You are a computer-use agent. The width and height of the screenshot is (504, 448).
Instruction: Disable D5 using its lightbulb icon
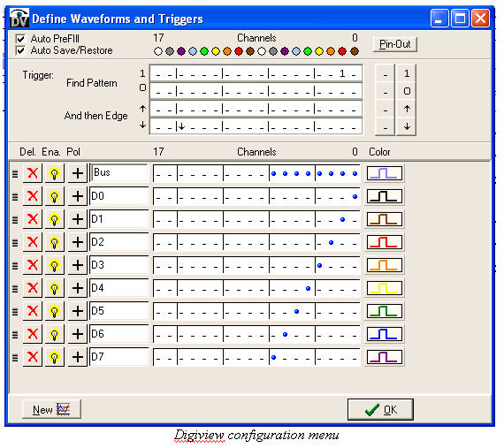pos(54,311)
